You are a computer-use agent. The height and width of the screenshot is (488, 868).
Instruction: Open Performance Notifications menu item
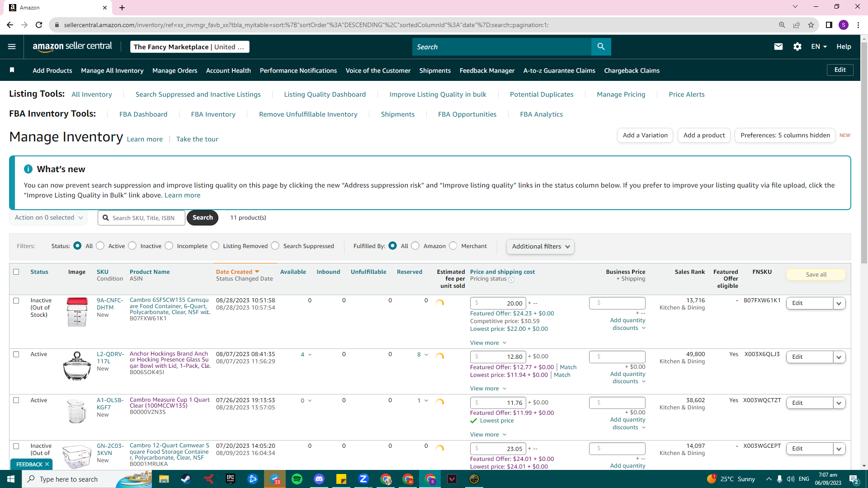pos(298,70)
